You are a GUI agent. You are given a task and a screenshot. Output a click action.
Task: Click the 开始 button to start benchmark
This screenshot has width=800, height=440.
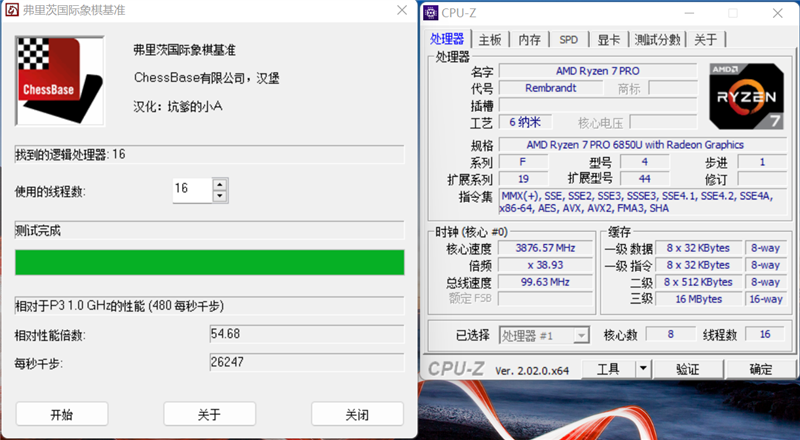(62, 414)
